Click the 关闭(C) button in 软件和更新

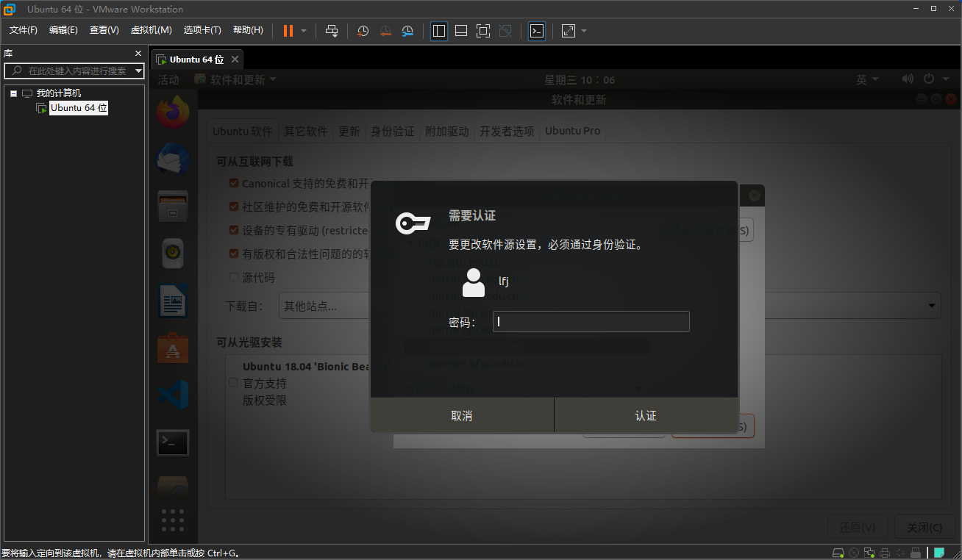pos(925,528)
